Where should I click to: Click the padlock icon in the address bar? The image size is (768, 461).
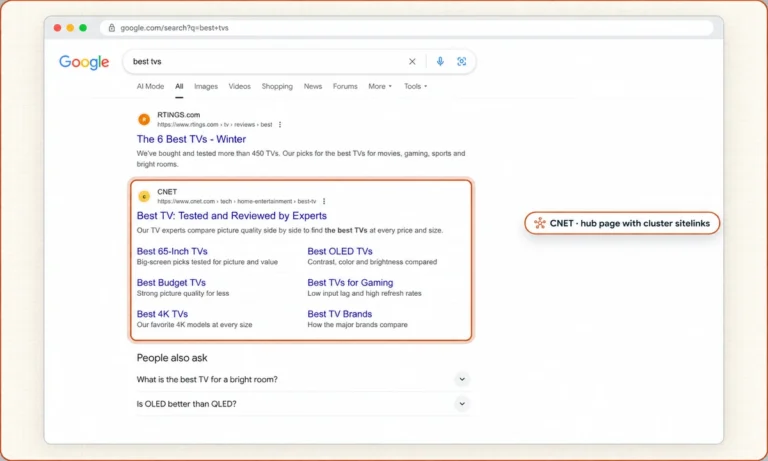112,28
